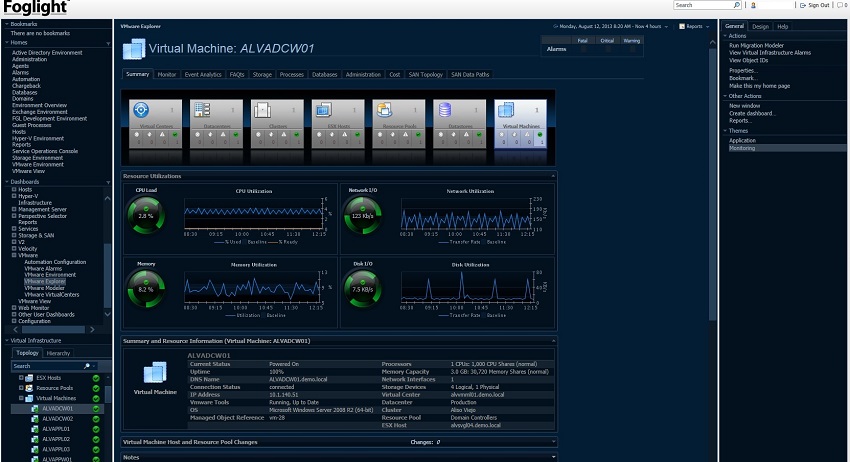Expand the Resource Pools topology node
This screenshot has width=850, height=462.
click(x=21, y=388)
